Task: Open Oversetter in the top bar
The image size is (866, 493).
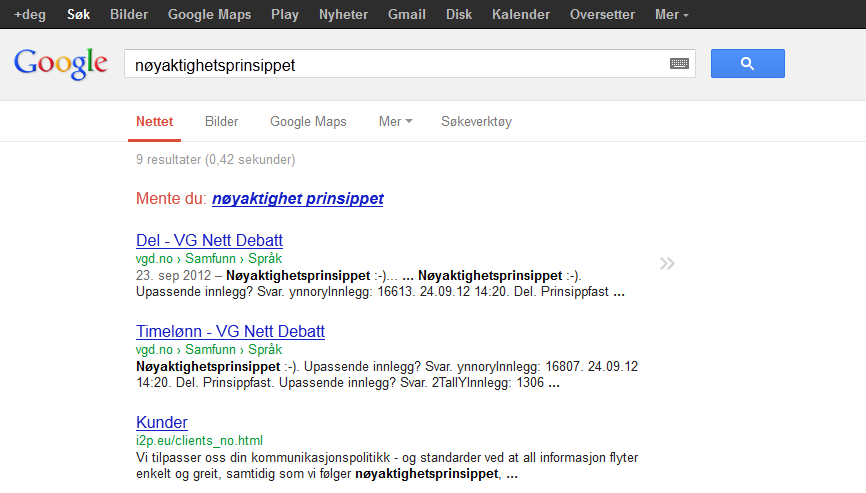Action: pos(603,14)
